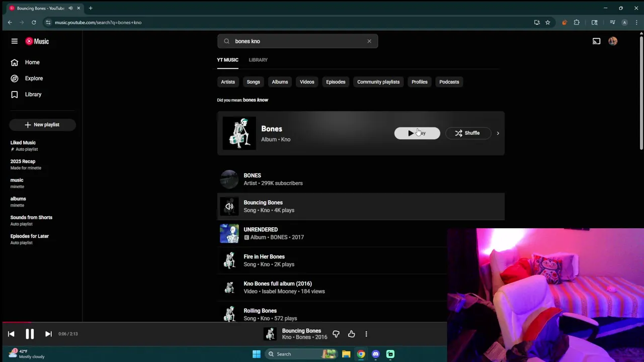
Task: Pause the current song
Action: (30, 334)
